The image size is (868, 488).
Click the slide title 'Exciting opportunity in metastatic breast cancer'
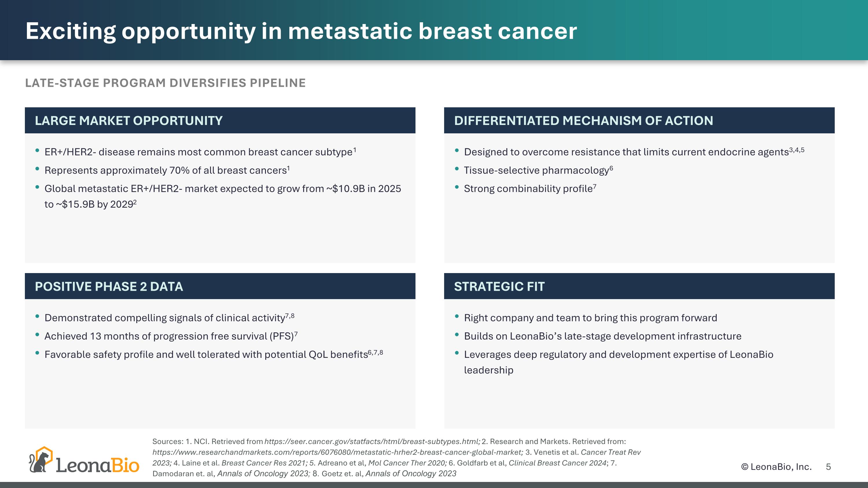301,31
